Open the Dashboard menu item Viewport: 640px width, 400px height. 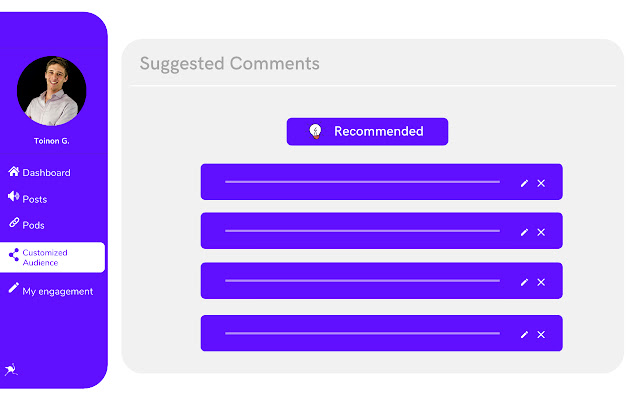click(x=45, y=173)
